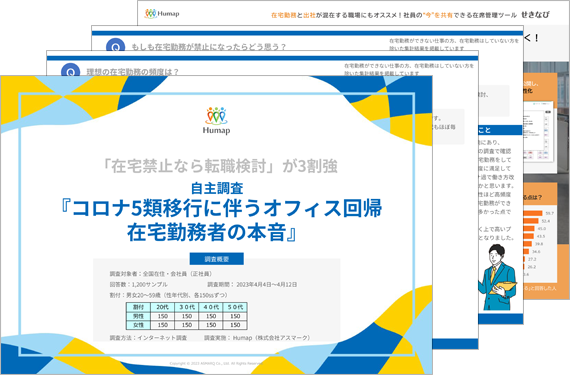Click the 男性 row label in table
570x375 pixels.
pyautogui.click(x=139, y=316)
